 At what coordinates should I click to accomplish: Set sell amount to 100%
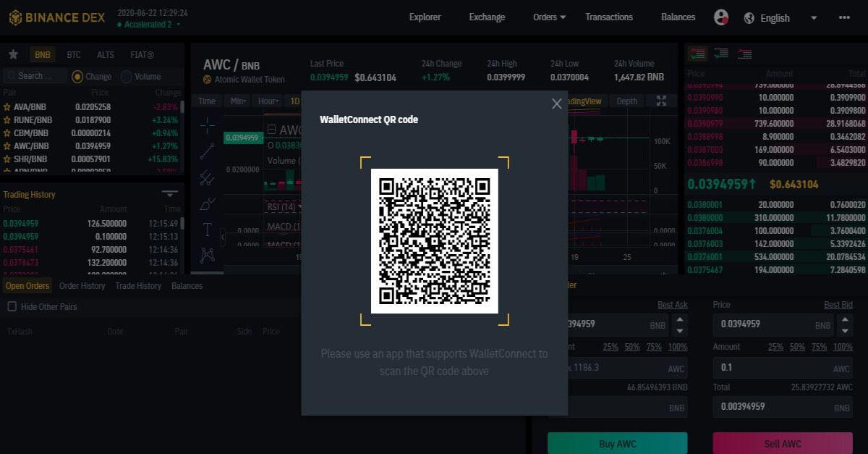(844, 347)
